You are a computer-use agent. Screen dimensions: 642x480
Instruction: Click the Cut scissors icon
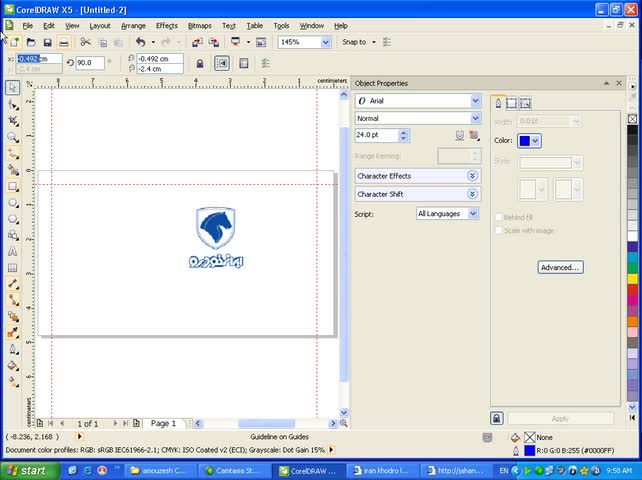click(x=85, y=42)
